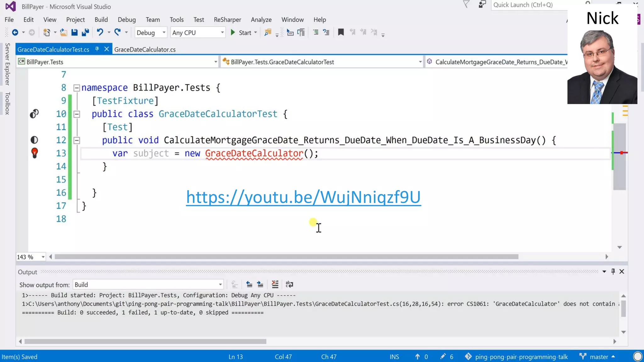Toggle pin on GraceDateCalculatorTest.cs tab

(x=97, y=49)
